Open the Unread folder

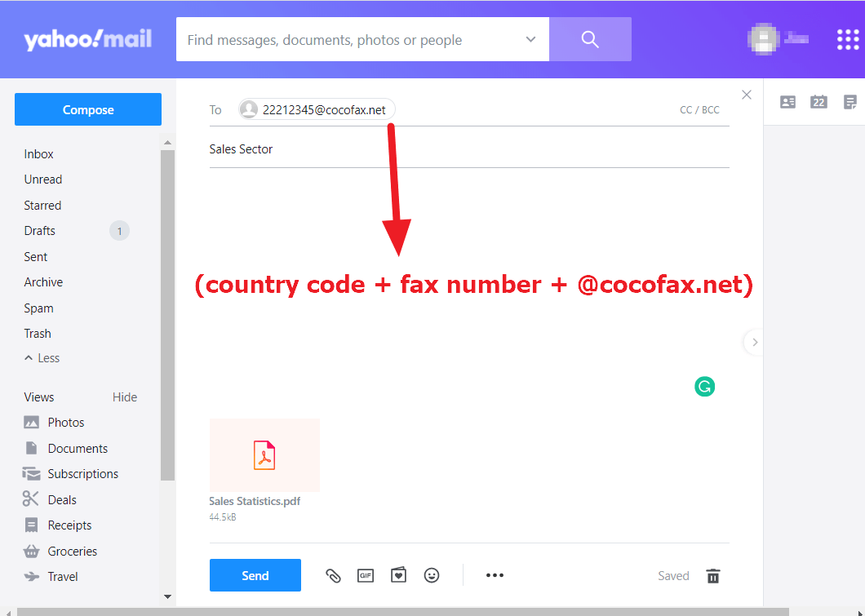pos(43,179)
